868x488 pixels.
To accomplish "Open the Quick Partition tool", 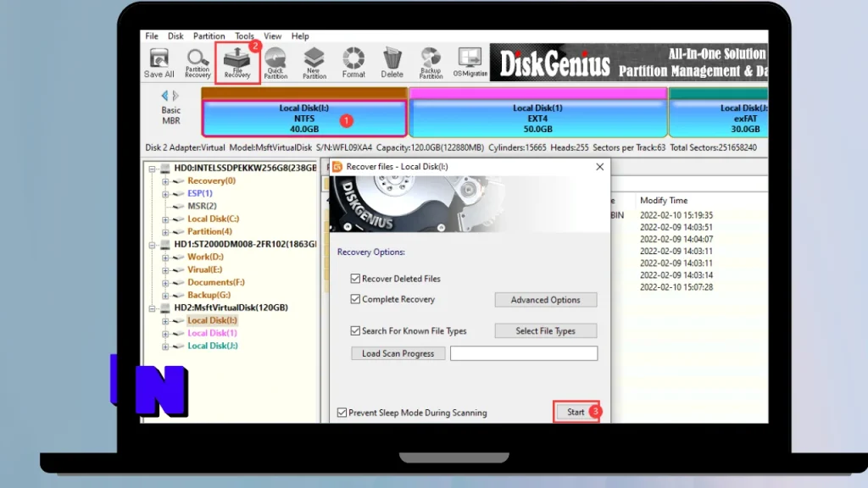I will click(x=275, y=63).
